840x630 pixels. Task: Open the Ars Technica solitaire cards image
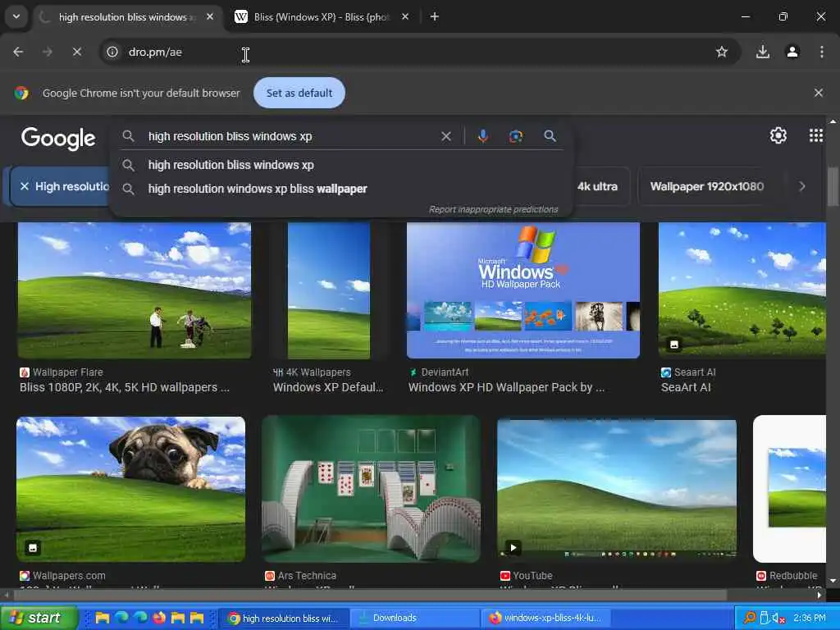371,489
